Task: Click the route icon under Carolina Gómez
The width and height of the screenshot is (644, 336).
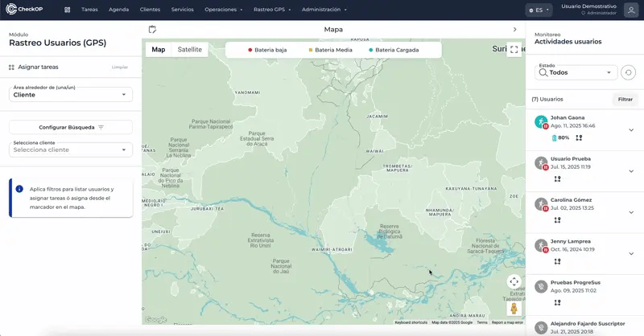Action: (557, 220)
